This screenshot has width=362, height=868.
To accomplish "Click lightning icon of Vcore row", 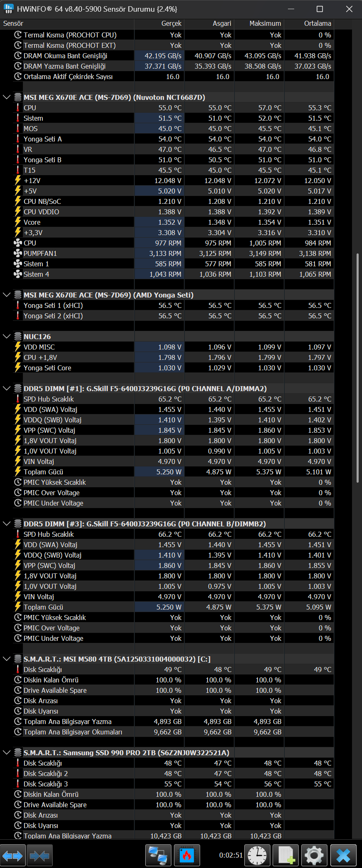I will 18,222.
